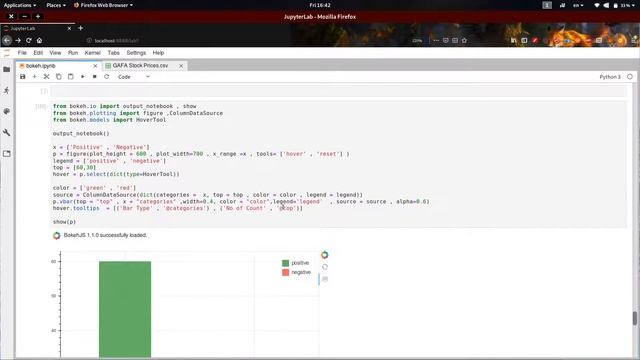Click the green Positive bar in chart
Screen dimensions: 640x360
pyautogui.click(x=125, y=309)
